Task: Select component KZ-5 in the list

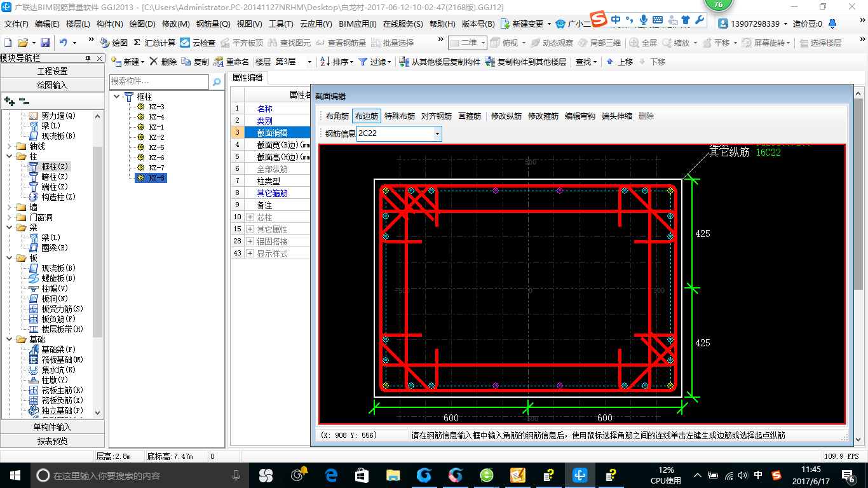Action: coord(151,147)
